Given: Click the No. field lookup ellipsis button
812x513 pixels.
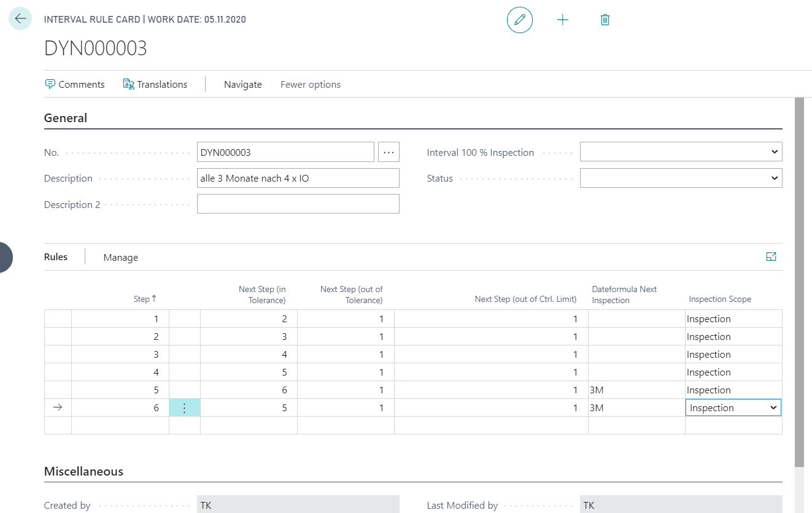Looking at the screenshot, I should pyautogui.click(x=389, y=152).
